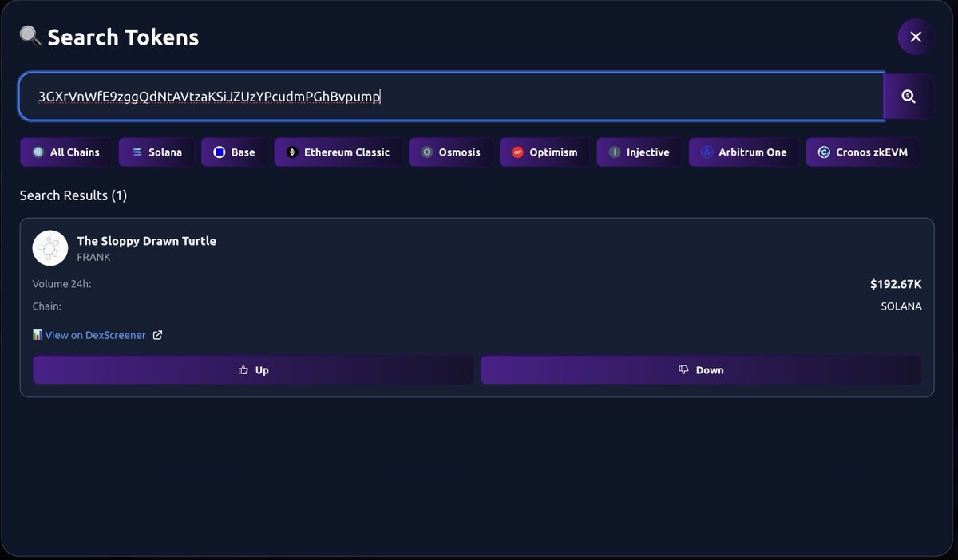Image resolution: width=958 pixels, height=560 pixels.
Task: Click into the token address search field
Action: point(451,97)
